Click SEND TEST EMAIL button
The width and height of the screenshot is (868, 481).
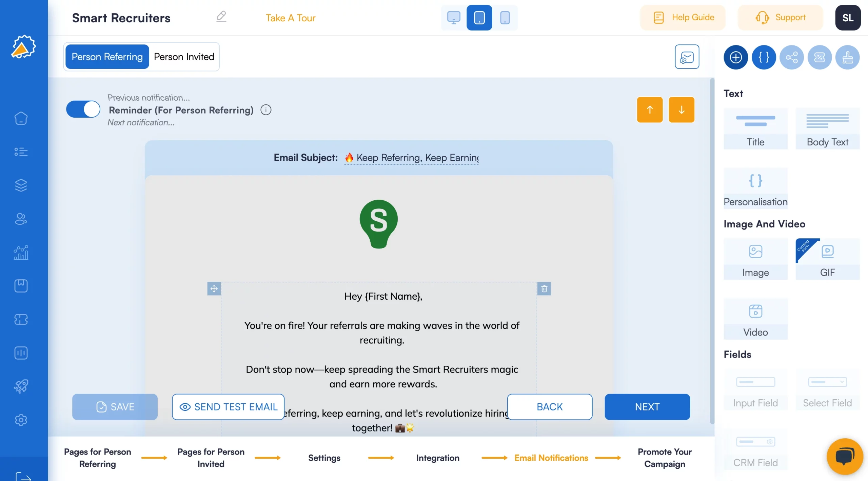coord(228,407)
